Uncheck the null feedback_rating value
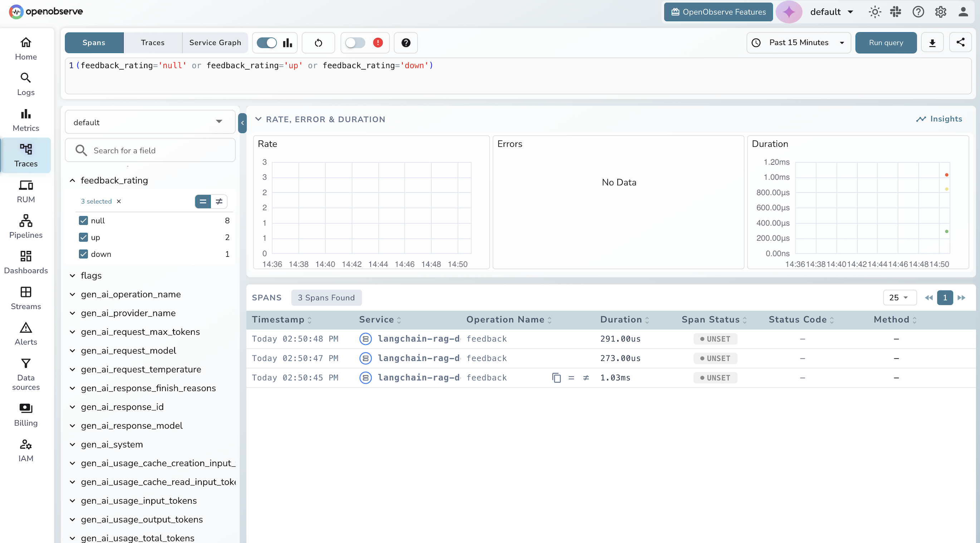The width and height of the screenshot is (980, 543). point(83,220)
